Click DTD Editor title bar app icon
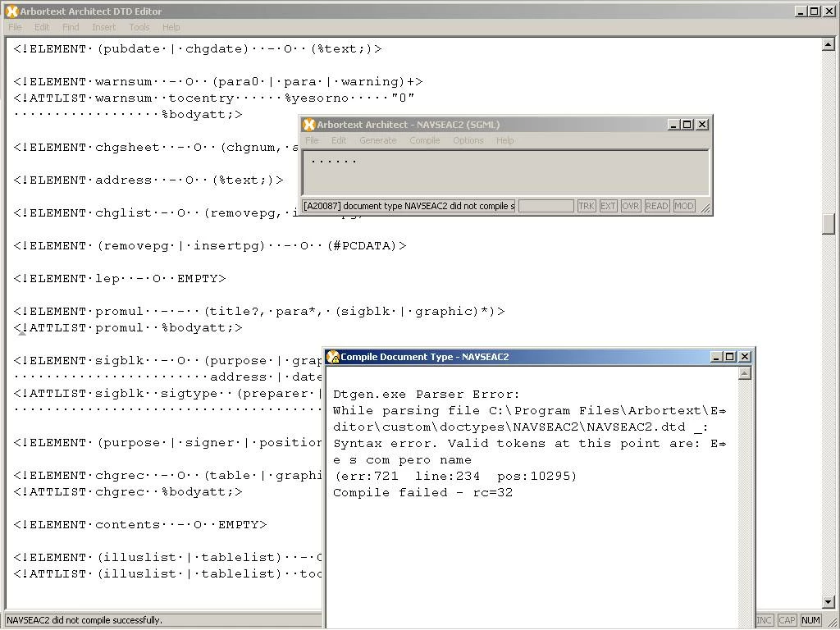 tap(11, 11)
